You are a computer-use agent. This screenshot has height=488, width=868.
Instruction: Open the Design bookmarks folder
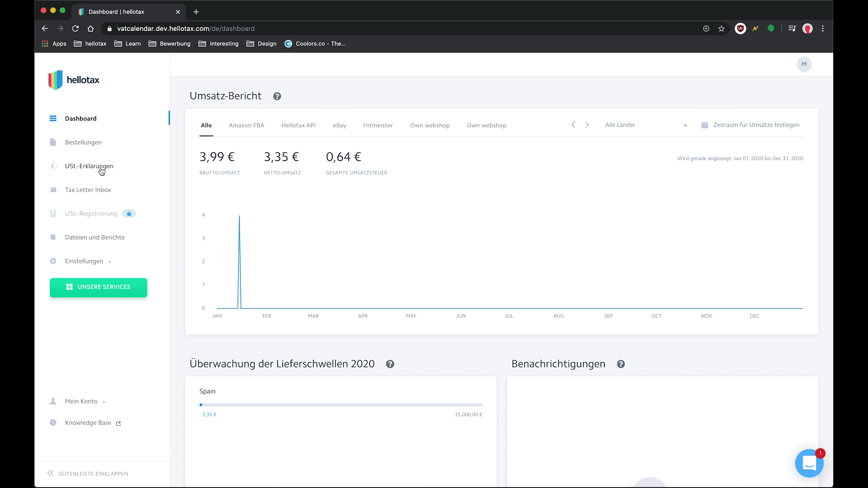[261, 44]
